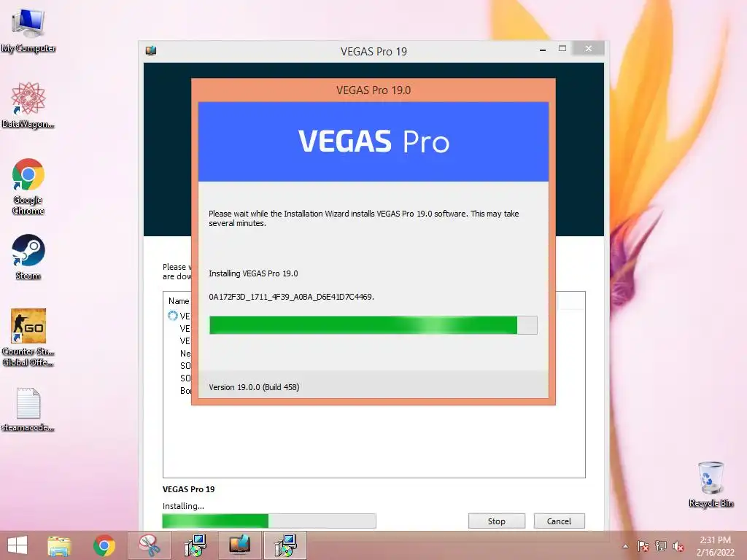Screen dimensions: 747x560
Task: Click bold 'VEGAS Pro 19' label
Action: pyautogui.click(x=189, y=489)
